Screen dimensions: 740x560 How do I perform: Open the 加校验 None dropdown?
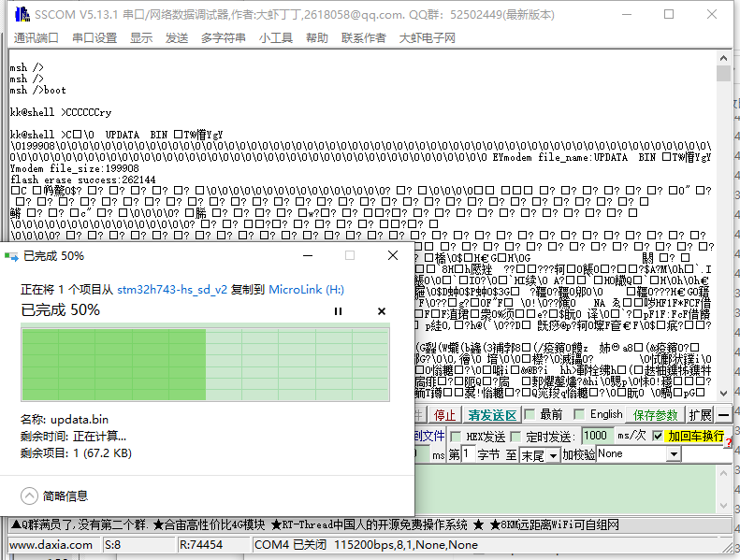674,454
